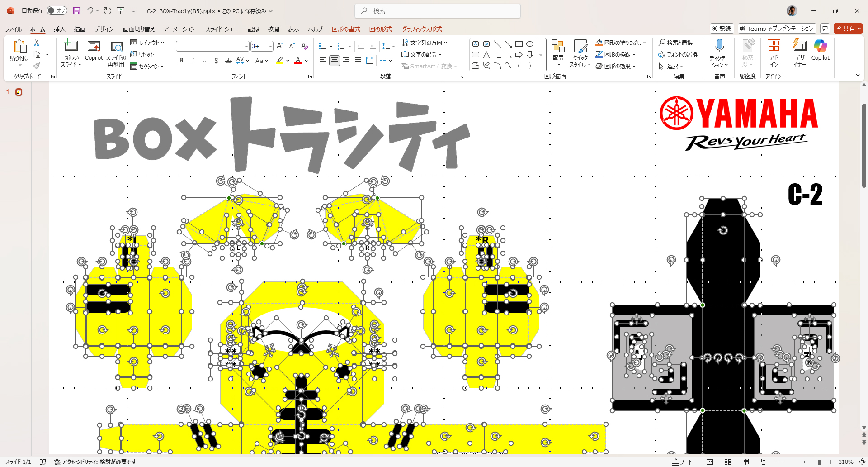Expand 図形の枠線 dropdown
This screenshot has width=868, height=467.
pyautogui.click(x=616, y=54)
